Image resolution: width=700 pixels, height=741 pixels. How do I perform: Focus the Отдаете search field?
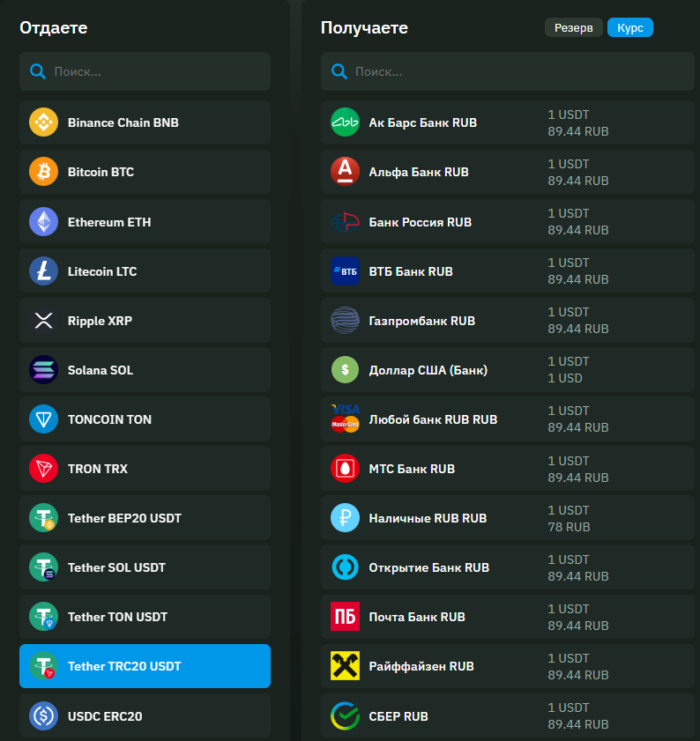point(145,71)
